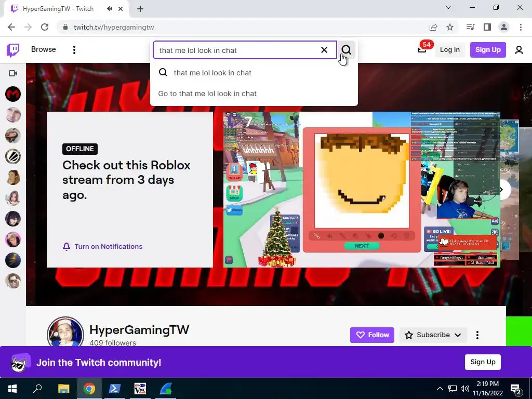Open the Chrome three-dot menu

click(x=521, y=27)
